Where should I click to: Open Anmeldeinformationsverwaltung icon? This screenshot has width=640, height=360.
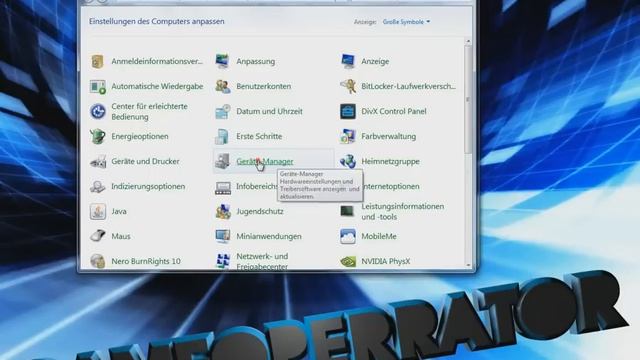[98, 62]
